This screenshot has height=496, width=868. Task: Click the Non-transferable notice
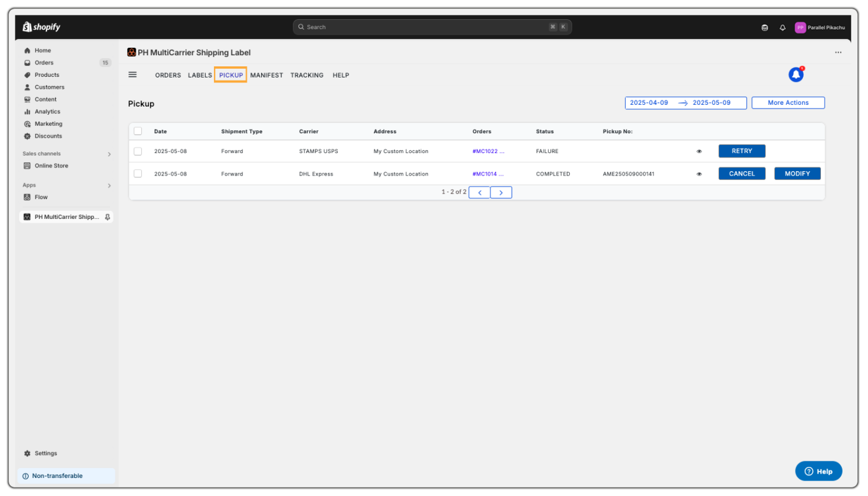coord(66,476)
